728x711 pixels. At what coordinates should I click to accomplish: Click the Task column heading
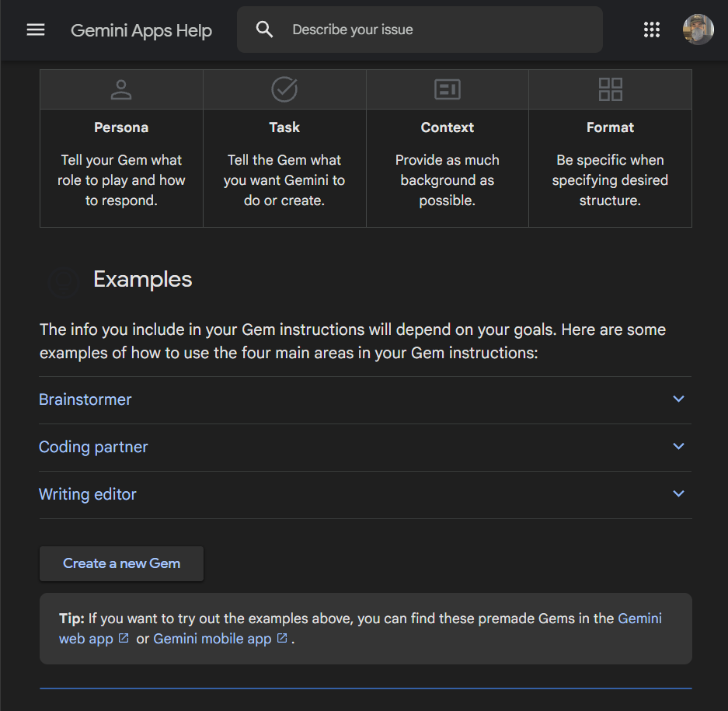click(x=284, y=127)
